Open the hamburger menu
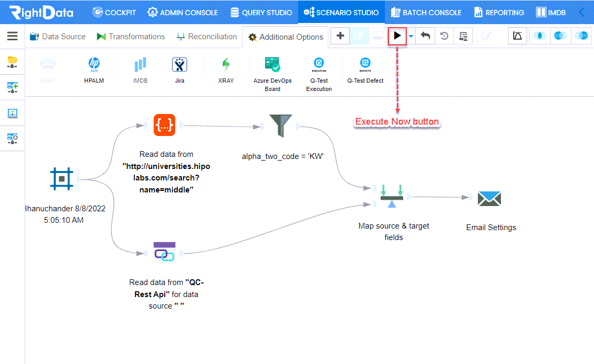Viewport: 594px width, 364px height. (12, 36)
